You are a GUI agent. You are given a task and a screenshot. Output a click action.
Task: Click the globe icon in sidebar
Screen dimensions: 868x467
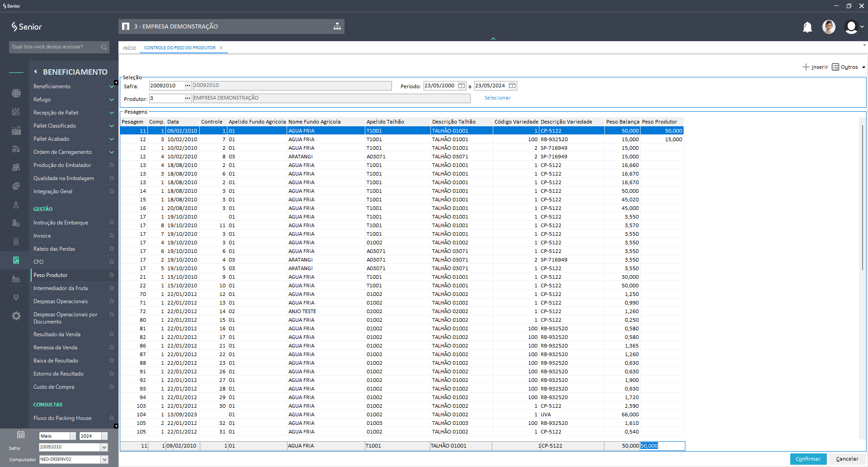coord(16,93)
